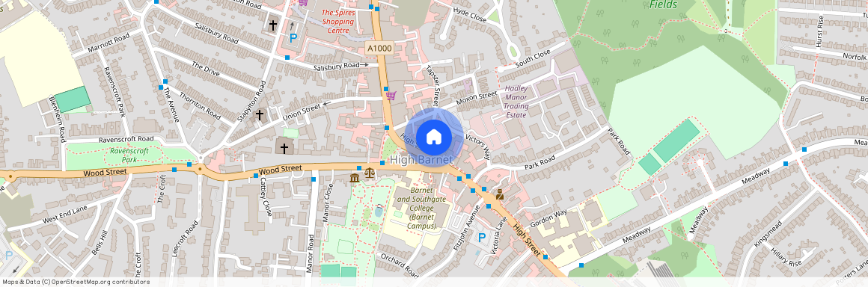Click The Spires Shopping Centre label
The width and height of the screenshot is (868, 287).
(337, 22)
